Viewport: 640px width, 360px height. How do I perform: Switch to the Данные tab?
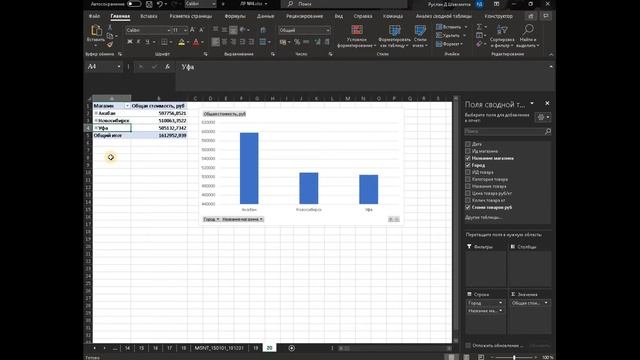point(265,16)
